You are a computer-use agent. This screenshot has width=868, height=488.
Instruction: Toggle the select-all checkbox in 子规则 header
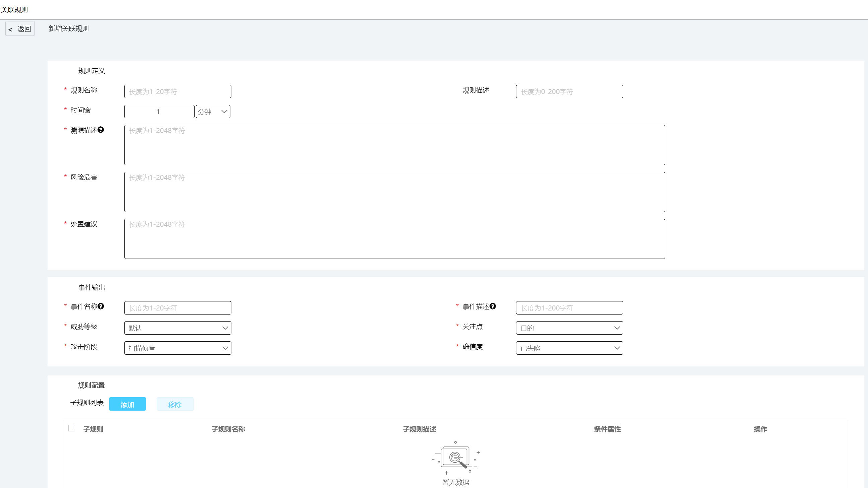[x=72, y=428]
